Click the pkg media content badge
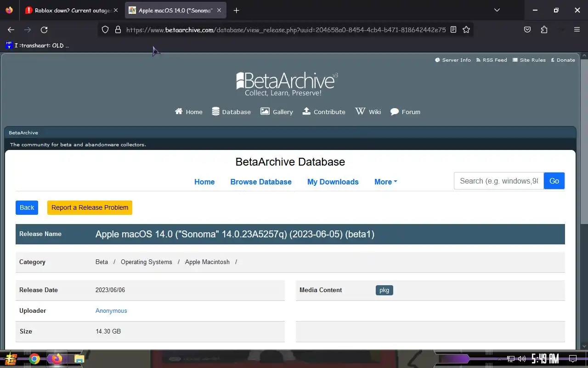 point(384,290)
